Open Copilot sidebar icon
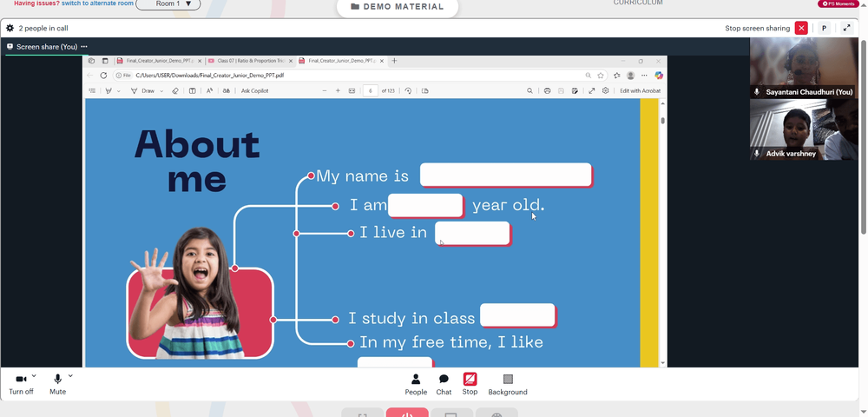This screenshot has height=417, width=868. (x=659, y=76)
